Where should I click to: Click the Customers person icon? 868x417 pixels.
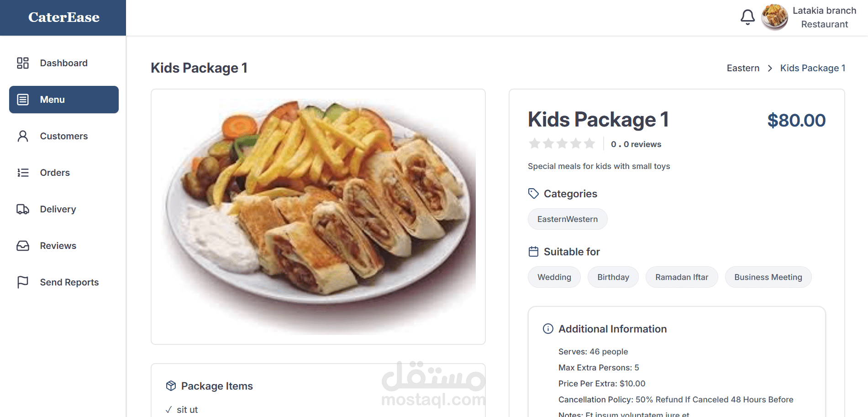pos(23,136)
